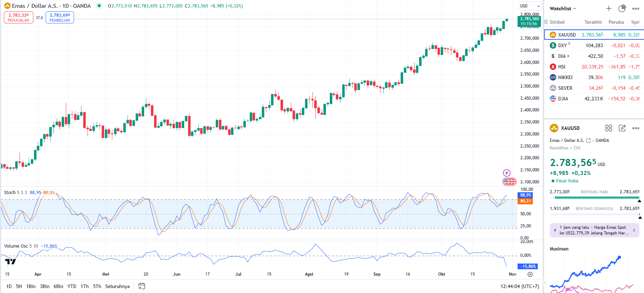Screen dimensions: 644x293
Task: Toggle the green market status indicator dot
Action: pos(99,6)
